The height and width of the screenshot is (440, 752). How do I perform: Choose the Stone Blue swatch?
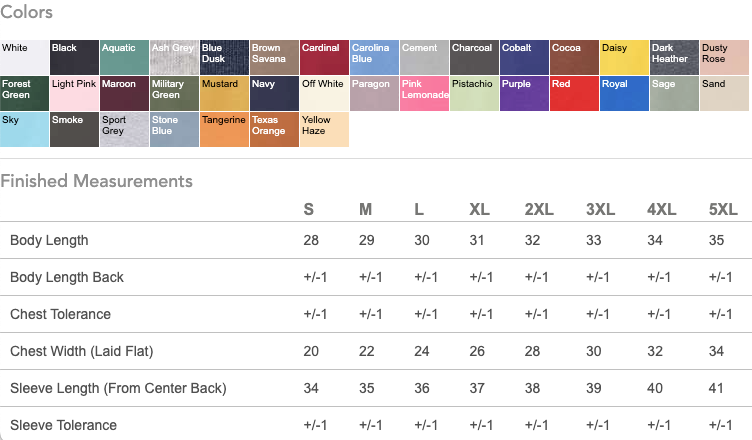pos(174,129)
